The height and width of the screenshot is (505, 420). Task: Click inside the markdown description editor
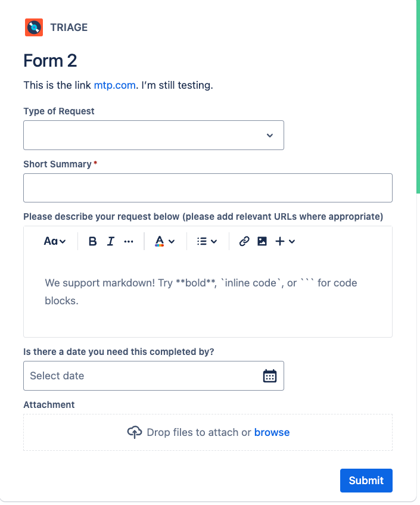pos(207,292)
